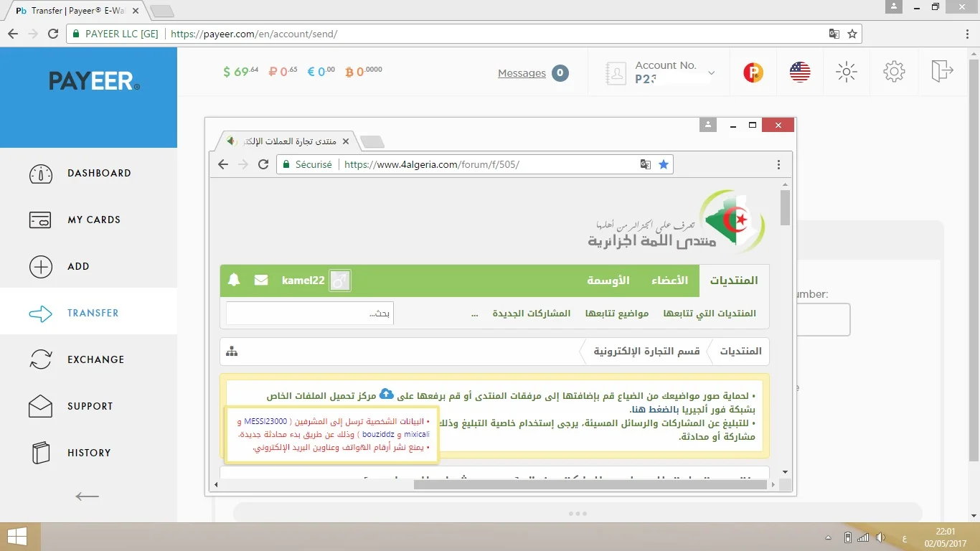Collapse the sidebar with left arrow
Screen dimensions: 980x551
point(87,496)
